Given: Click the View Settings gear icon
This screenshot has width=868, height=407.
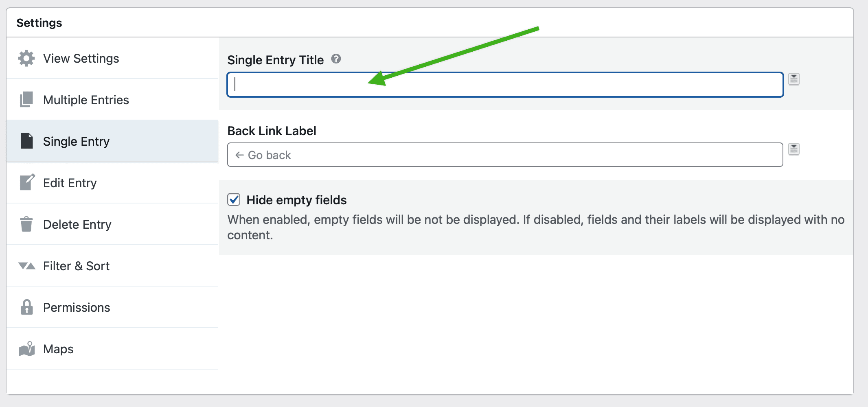Looking at the screenshot, I should 26,58.
